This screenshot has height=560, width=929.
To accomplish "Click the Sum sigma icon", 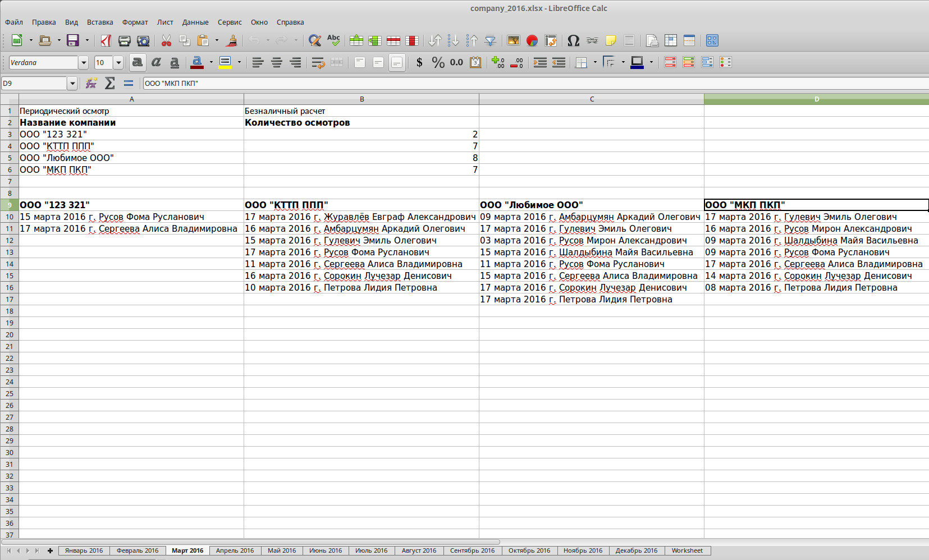I will point(110,84).
